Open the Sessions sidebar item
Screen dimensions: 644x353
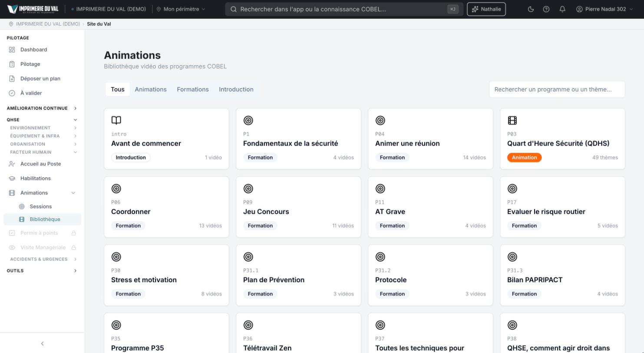[42, 206]
